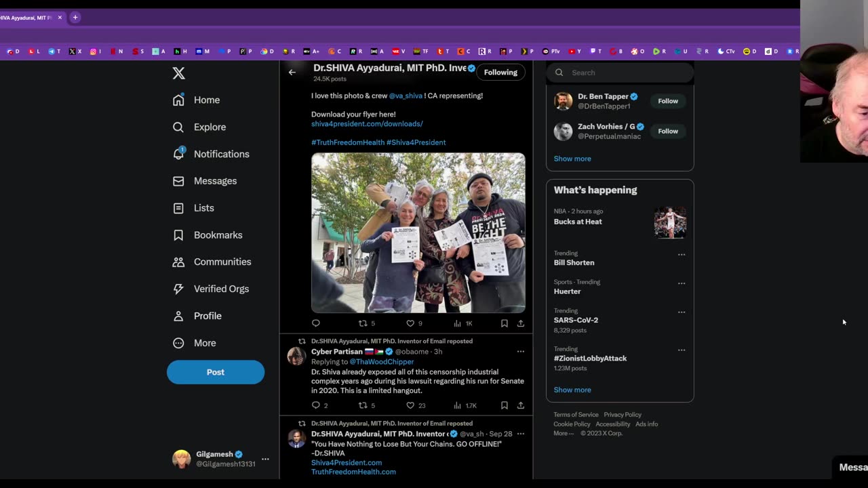Screen dimensions: 868x488
Task: Go back using the arrow icon
Action: [292, 73]
